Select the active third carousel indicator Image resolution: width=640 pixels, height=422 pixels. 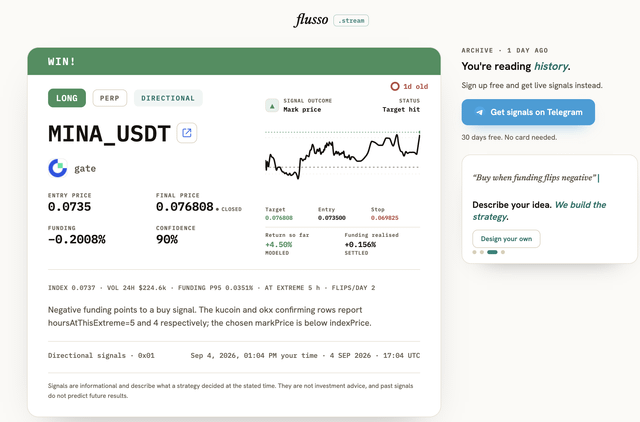coord(492,252)
